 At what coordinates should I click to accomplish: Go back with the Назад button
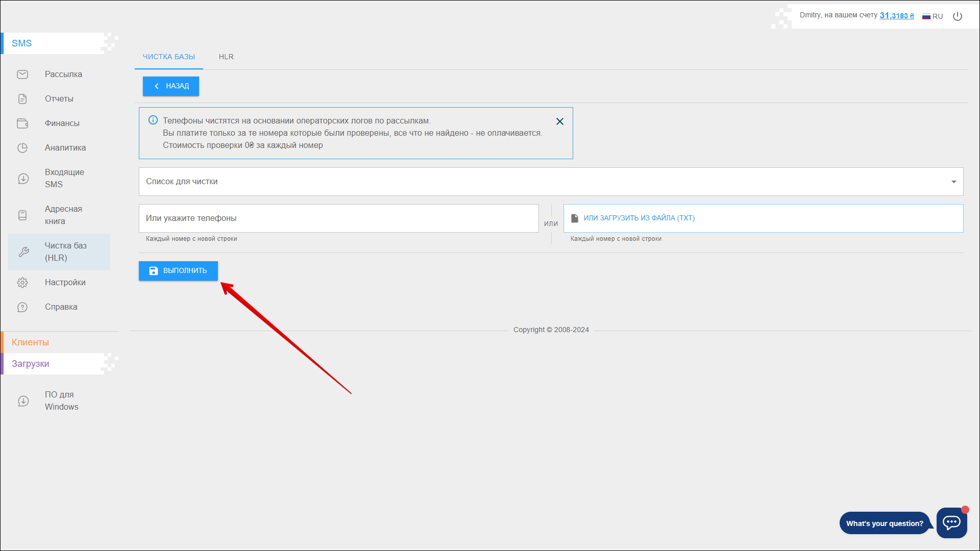coord(171,86)
